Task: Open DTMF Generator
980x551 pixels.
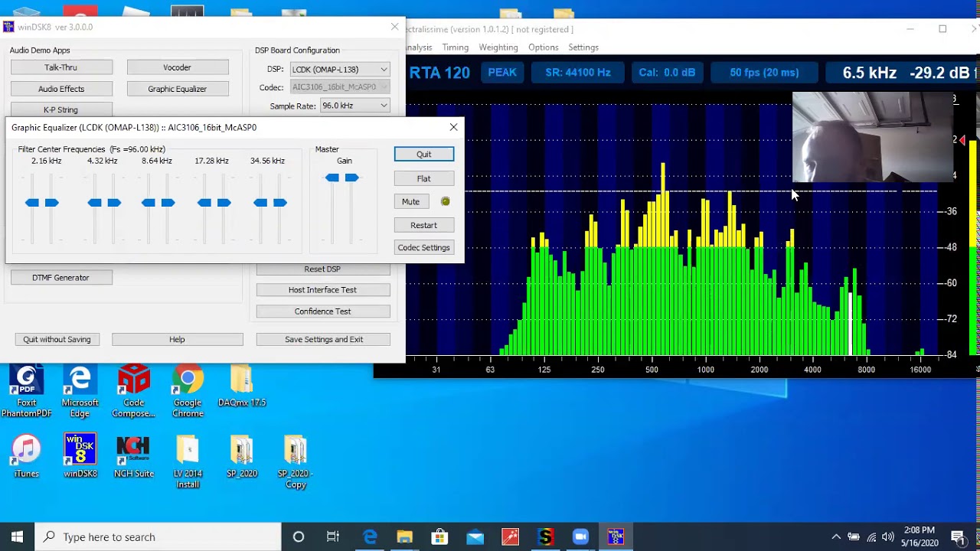Action: [x=61, y=278]
